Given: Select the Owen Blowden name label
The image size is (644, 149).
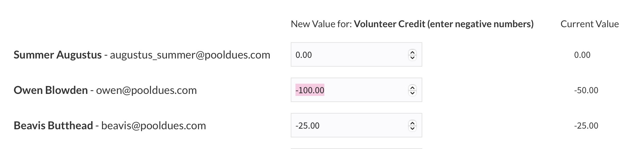Looking at the screenshot, I should [51, 90].
